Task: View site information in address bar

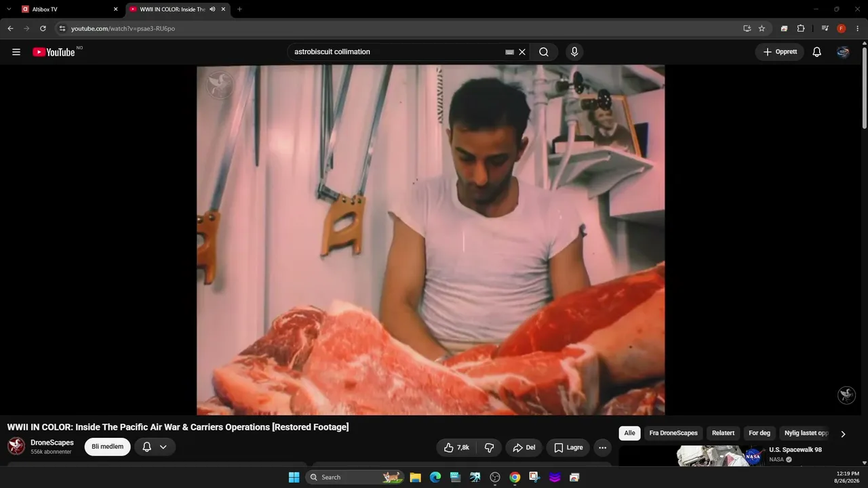Action: pyautogui.click(x=62, y=28)
